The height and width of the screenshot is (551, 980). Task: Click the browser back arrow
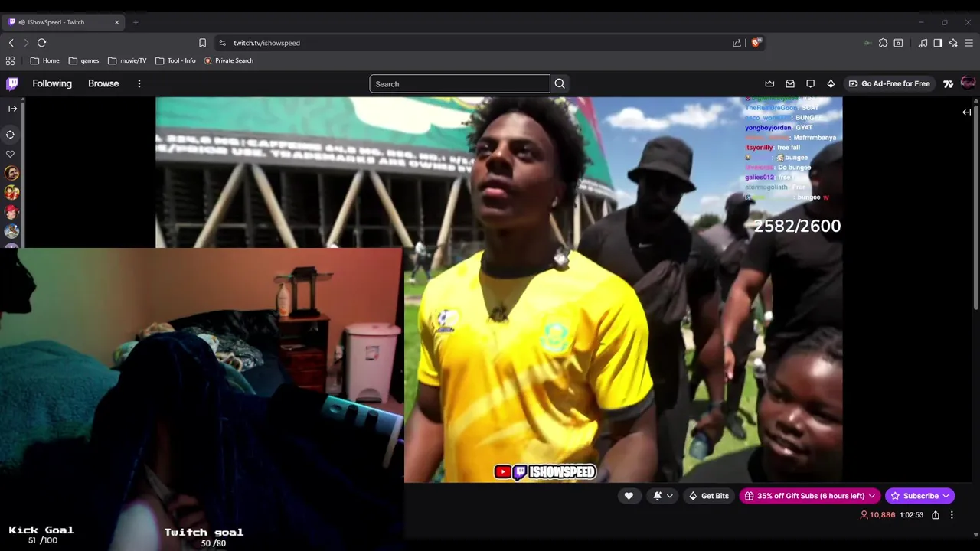(11, 43)
